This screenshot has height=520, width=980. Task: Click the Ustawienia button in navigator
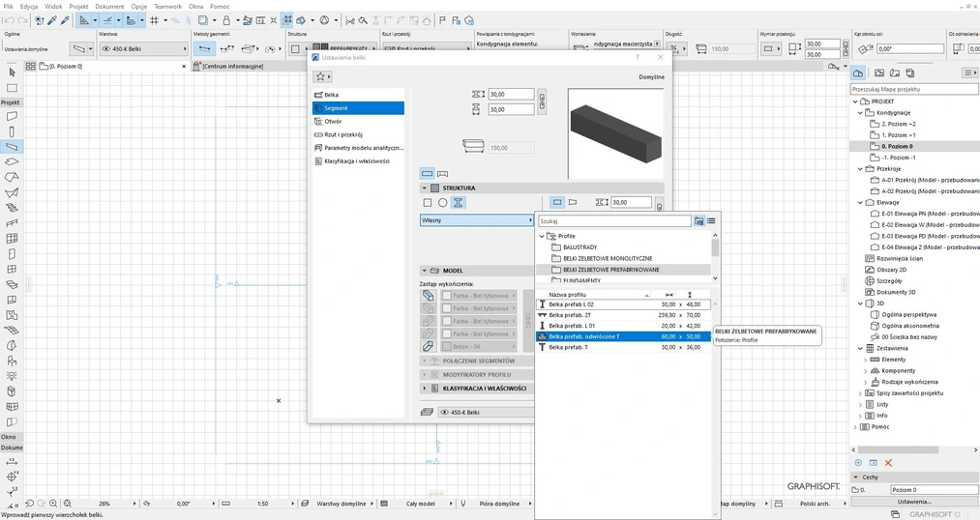click(x=914, y=502)
